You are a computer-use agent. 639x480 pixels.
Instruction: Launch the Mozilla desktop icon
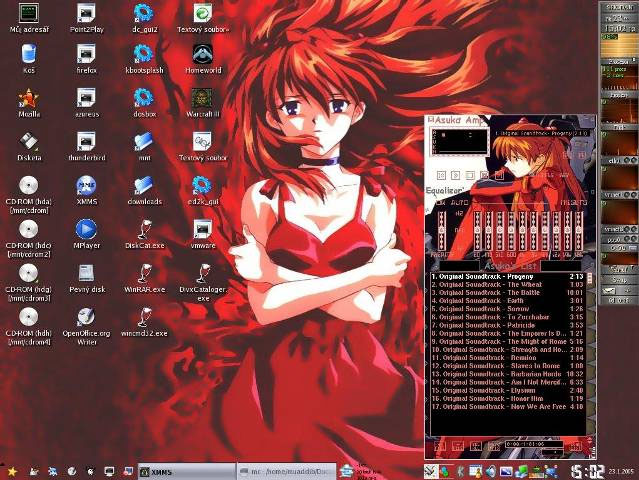(29, 103)
